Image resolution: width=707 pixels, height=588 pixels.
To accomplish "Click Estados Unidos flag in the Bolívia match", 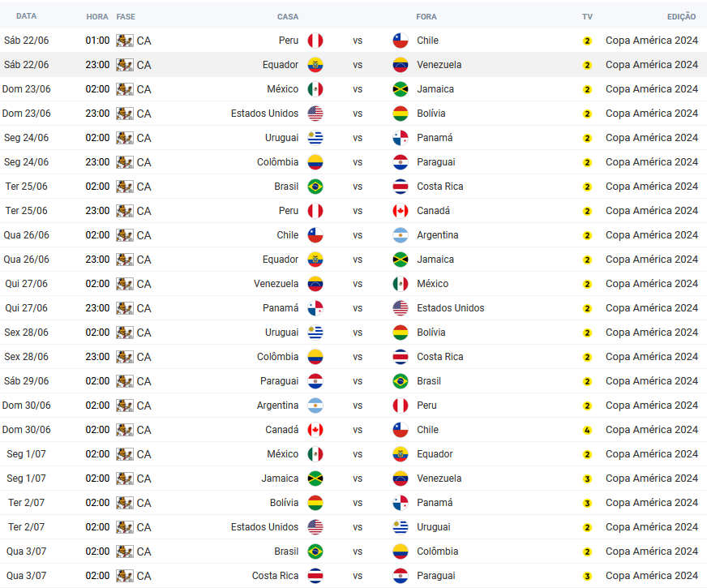I will pyautogui.click(x=315, y=114).
